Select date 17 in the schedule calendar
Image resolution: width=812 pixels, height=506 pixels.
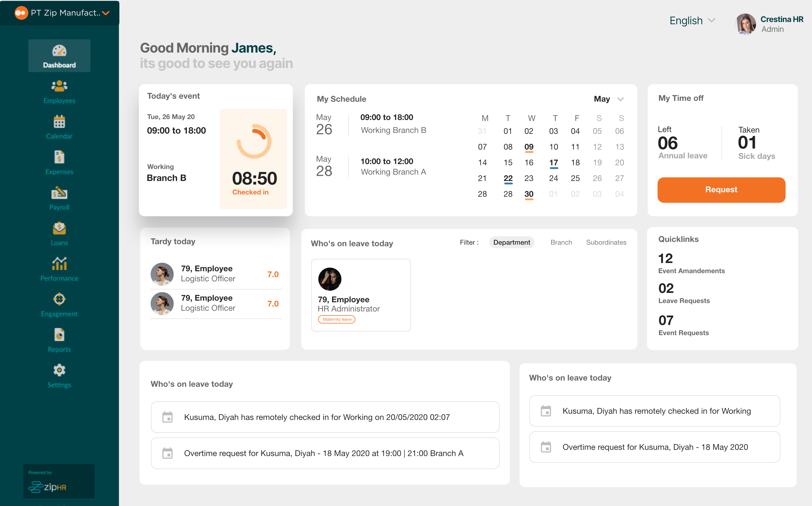pos(553,163)
